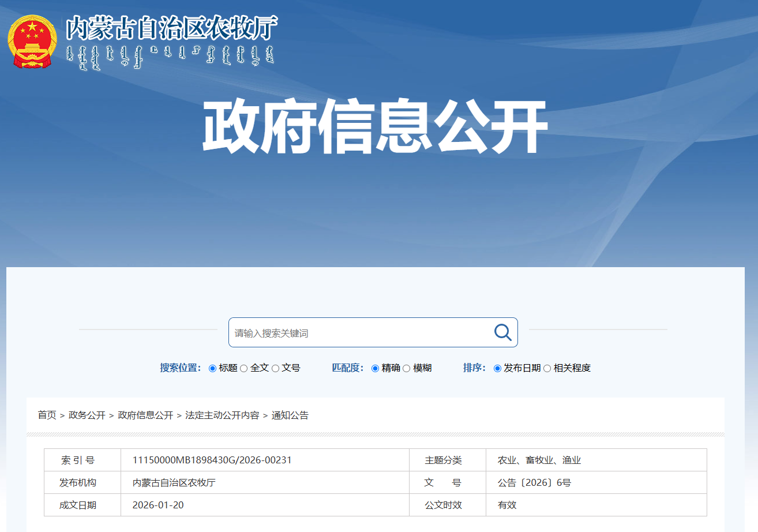Choose the 模糊 match radio option
758x532 pixels.
click(407, 368)
